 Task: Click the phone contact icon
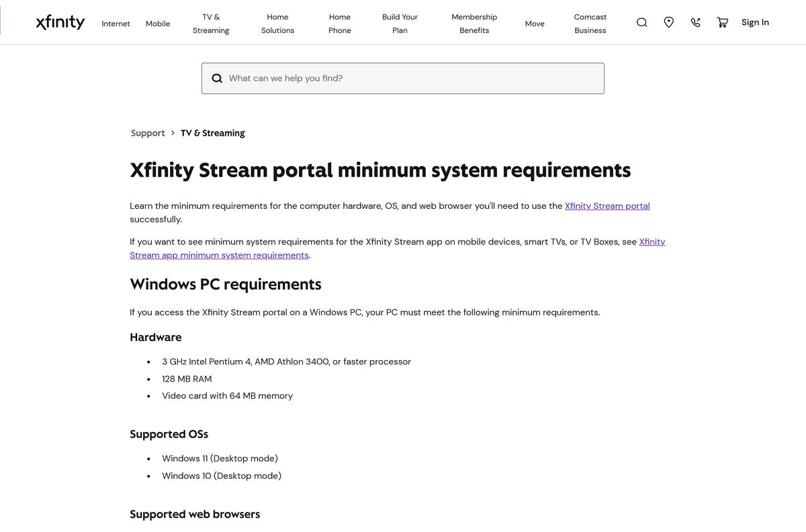[x=696, y=22]
